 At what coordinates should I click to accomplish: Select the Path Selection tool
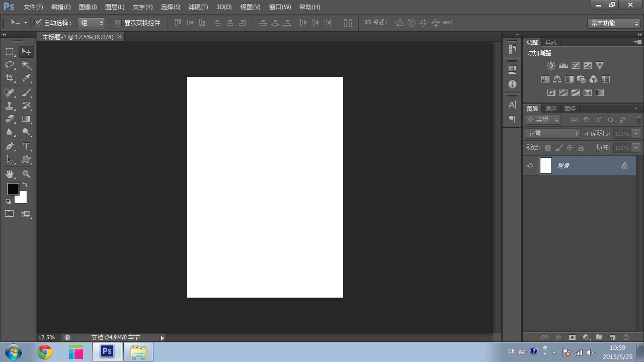[x=10, y=159]
